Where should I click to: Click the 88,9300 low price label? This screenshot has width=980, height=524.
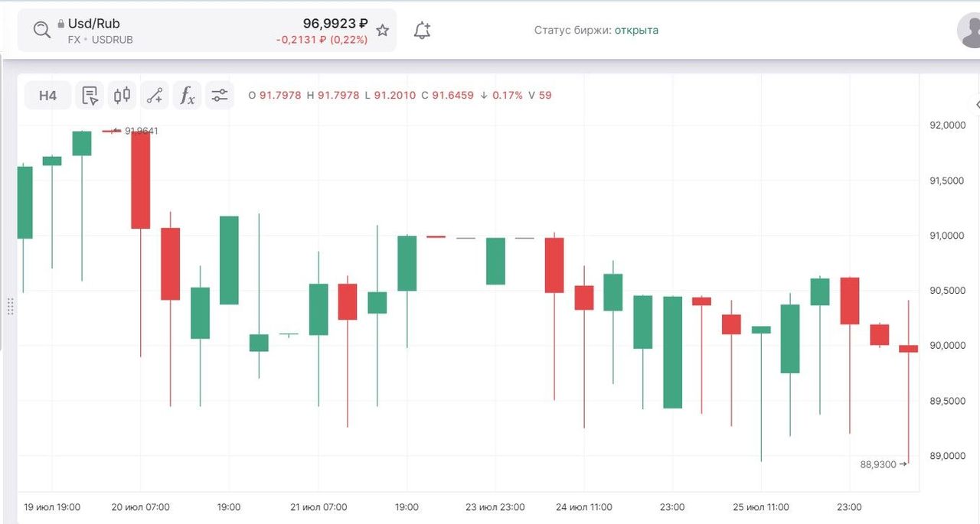(x=877, y=464)
